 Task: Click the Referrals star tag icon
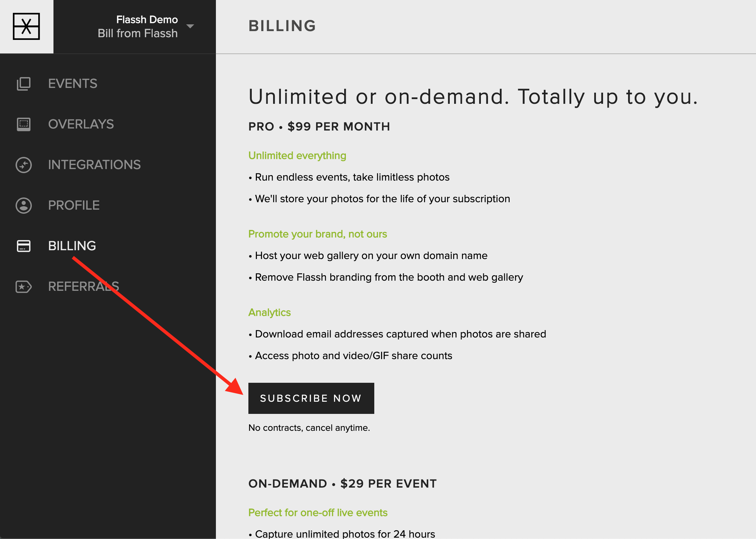tap(24, 286)
